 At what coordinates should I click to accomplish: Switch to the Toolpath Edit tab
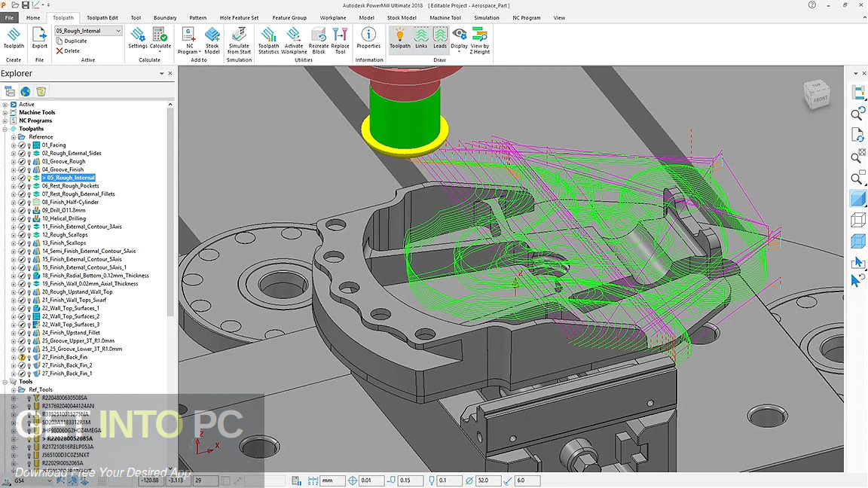(x=102, y=18)
